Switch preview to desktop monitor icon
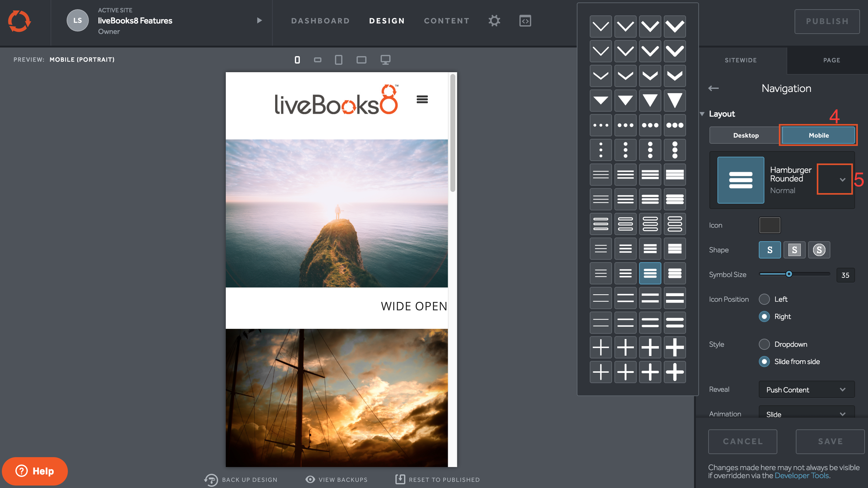This screenshot has width=868, height=488. point(385,60)
